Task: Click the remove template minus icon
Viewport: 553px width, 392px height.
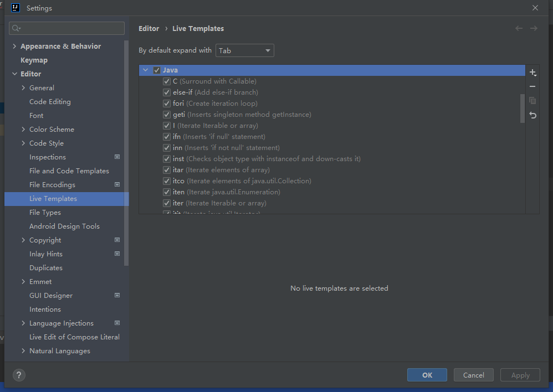Action: click(x=532, y=86)
